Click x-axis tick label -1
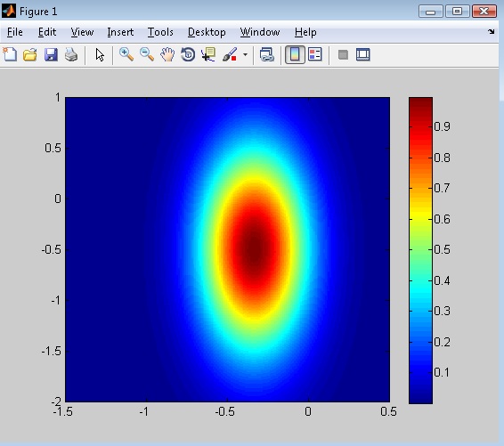Image resolution: width=504 pixels, height=446 pixels. click(x=144, y=411)
